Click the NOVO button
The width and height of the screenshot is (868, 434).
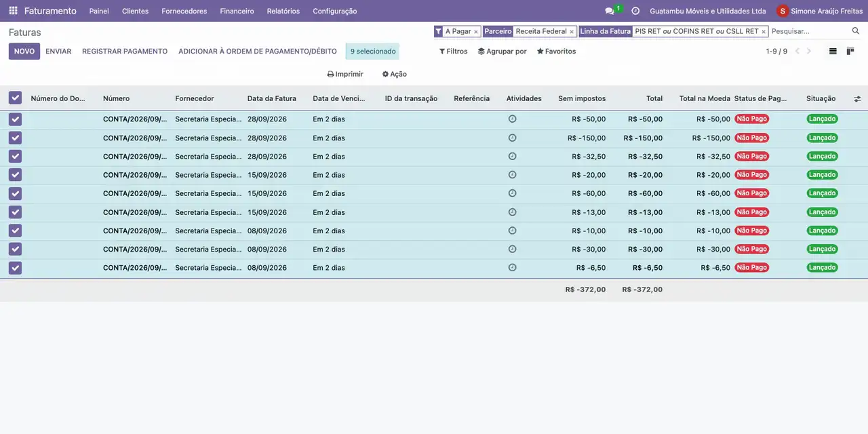pos(24,52)
